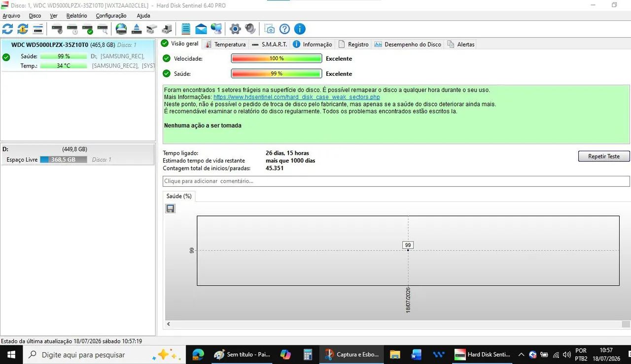This screenshot has width=631, height=364.
Task: Click the Espaço Livre 368,5 GB bar
Action: pyautogui.click(x=64, y=160)
